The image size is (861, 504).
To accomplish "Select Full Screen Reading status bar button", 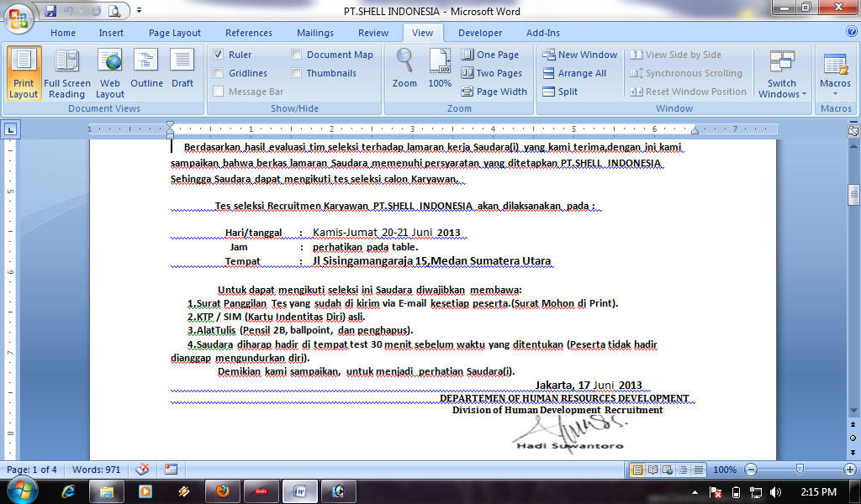I will [652, 470].
